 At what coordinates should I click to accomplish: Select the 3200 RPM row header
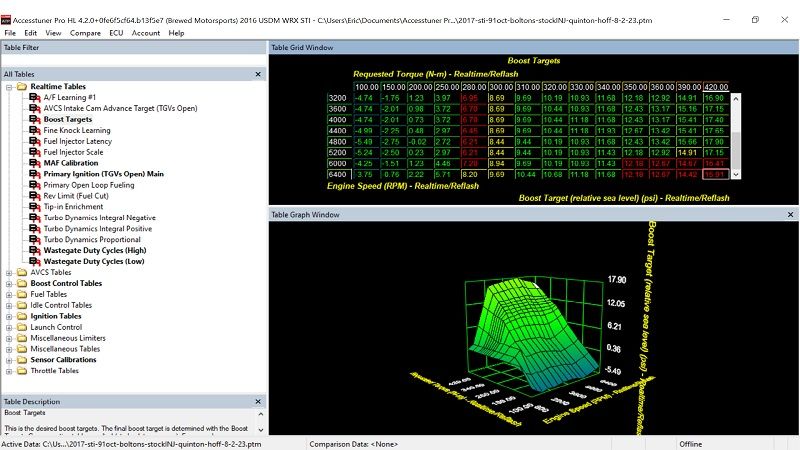pos(338,98)
